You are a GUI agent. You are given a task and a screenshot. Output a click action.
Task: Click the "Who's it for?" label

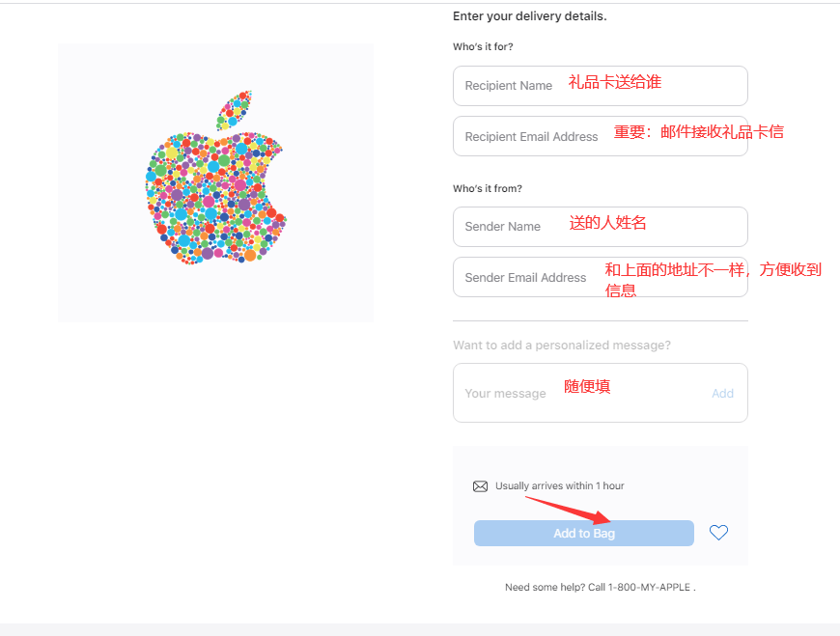click(483, 47)
